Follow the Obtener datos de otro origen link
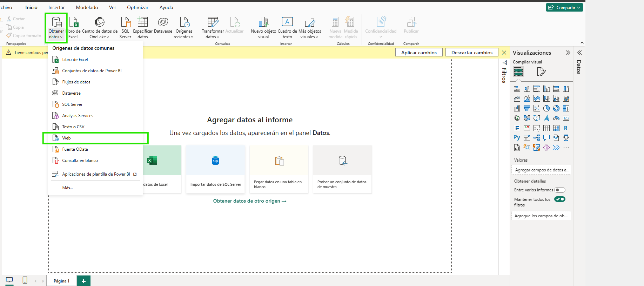The image size is (644, 286). pyautogui.click(x=249, y=201)
